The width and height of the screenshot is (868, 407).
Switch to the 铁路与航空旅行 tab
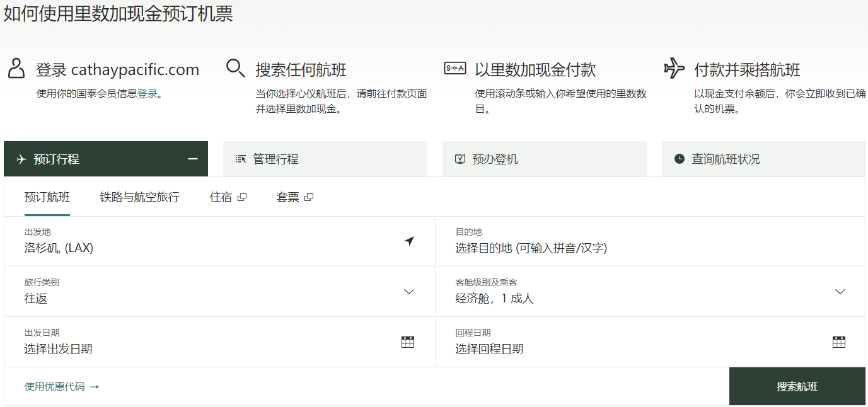[139, 197]
